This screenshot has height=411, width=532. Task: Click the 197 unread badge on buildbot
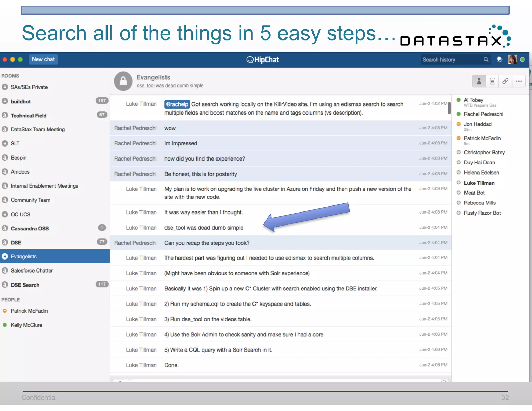click(102, 101)
